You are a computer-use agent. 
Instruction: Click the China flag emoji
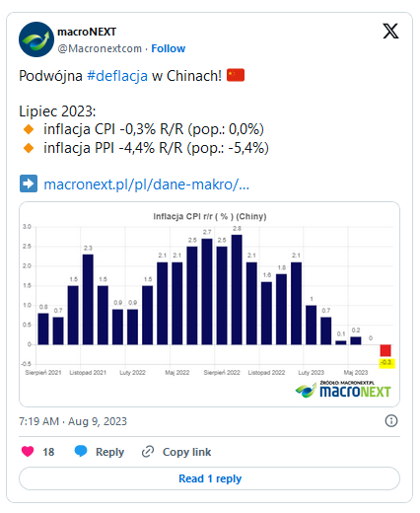point(236,75)
